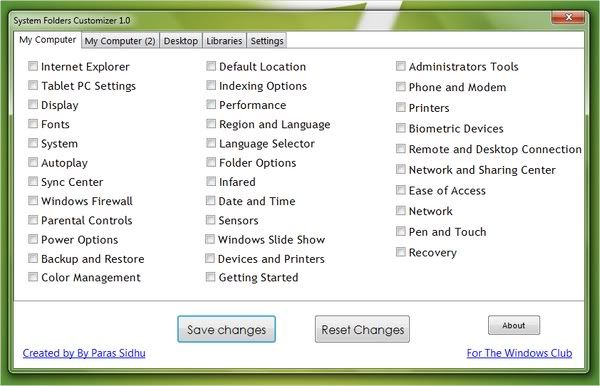Check the Sensors checkbox
The height and width of the screenshot is (386, 600).
[210, 220]
